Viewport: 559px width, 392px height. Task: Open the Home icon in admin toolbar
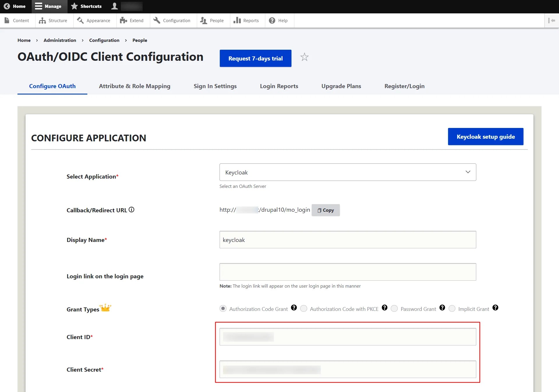7,6
